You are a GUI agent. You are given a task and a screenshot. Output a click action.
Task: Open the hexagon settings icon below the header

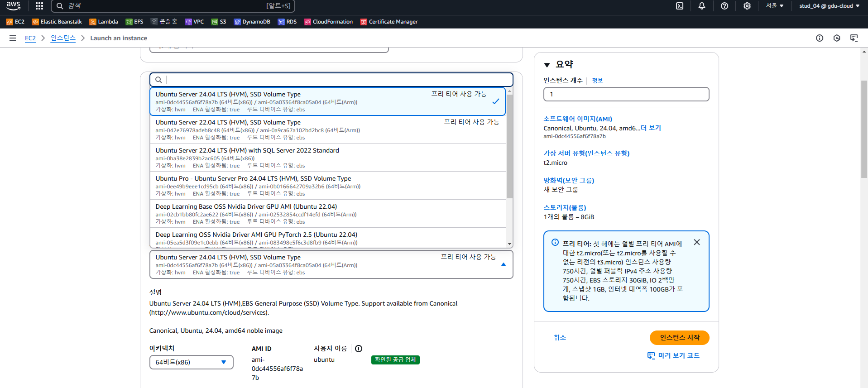pyautogui.click(x=837, y=38)
